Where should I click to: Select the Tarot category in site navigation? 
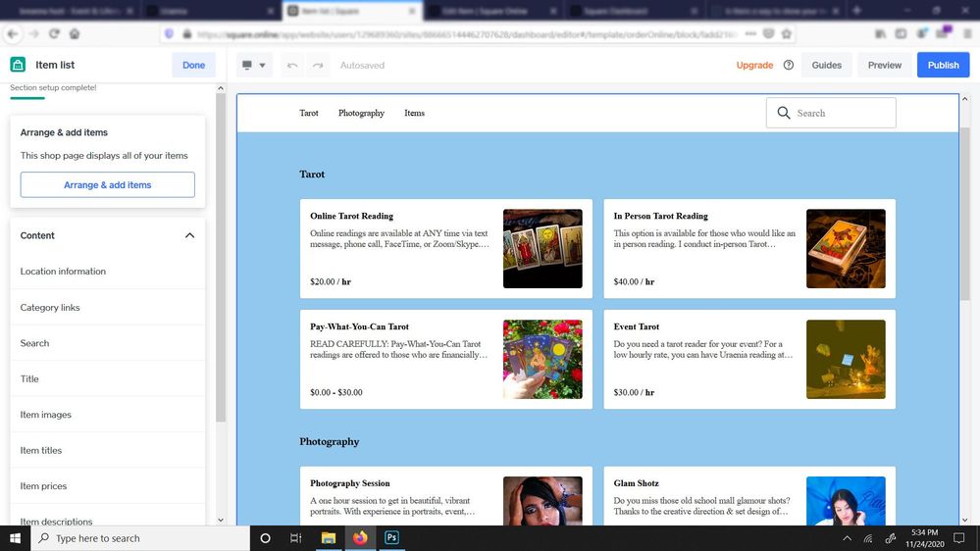(309, 113)
